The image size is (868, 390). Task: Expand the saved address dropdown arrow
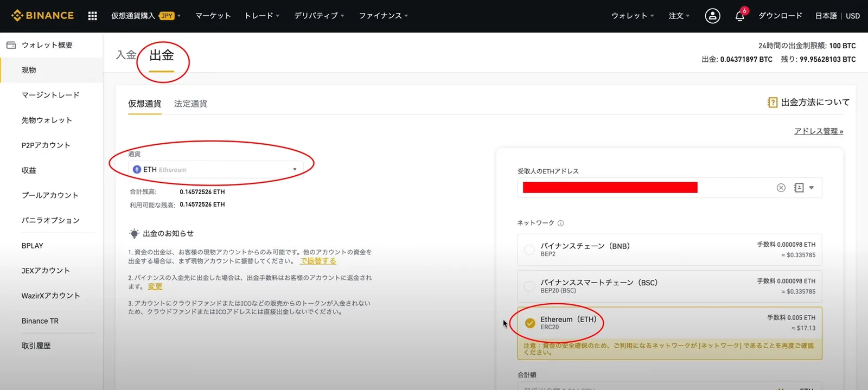(x=812, y=188)
